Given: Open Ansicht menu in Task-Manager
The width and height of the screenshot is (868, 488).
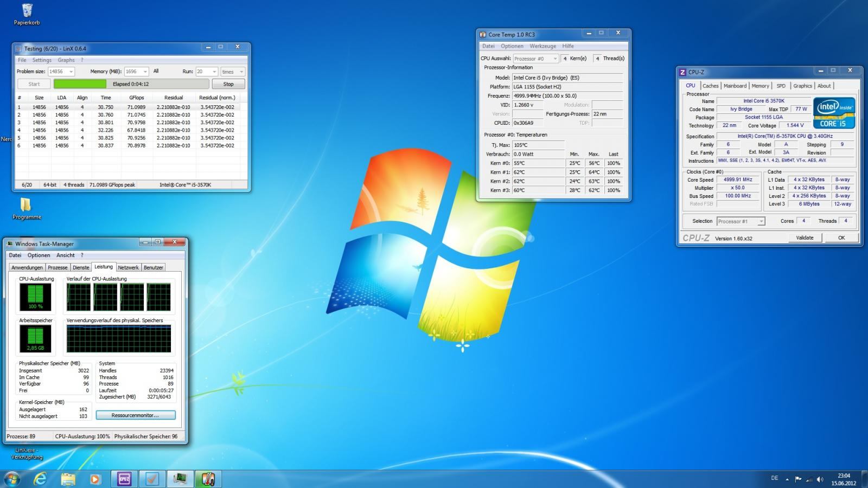Looking at the screenshot, I should 66,255.
